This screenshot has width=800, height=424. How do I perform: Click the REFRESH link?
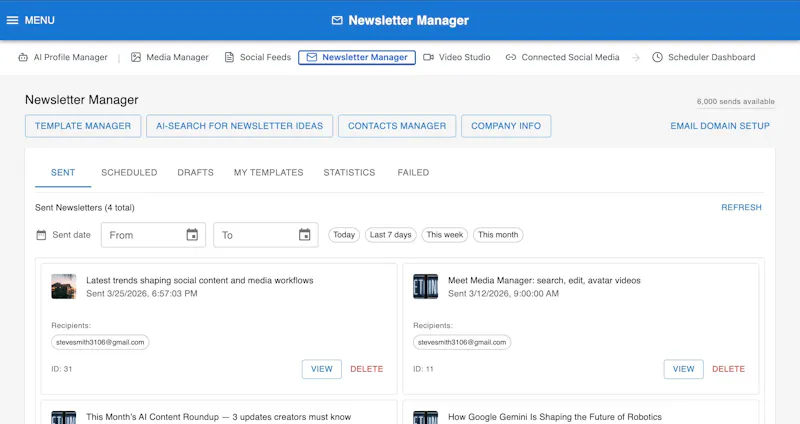pos(741,207)
